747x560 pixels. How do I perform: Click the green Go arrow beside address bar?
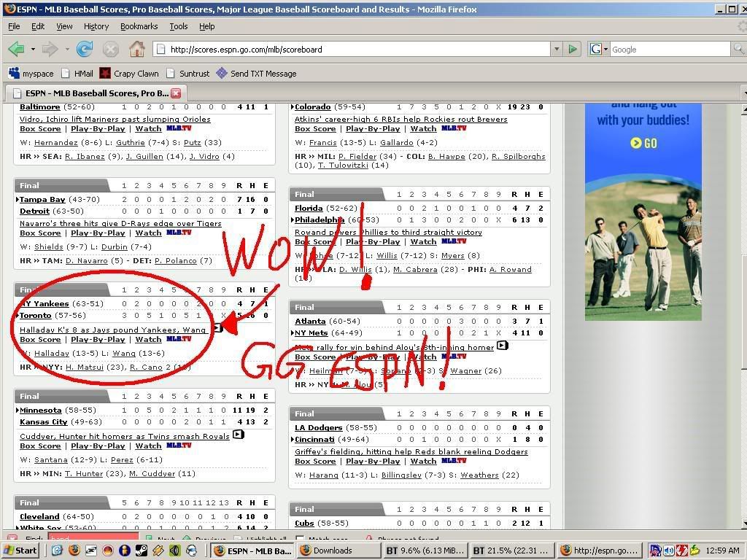click(x=573, y=49)
